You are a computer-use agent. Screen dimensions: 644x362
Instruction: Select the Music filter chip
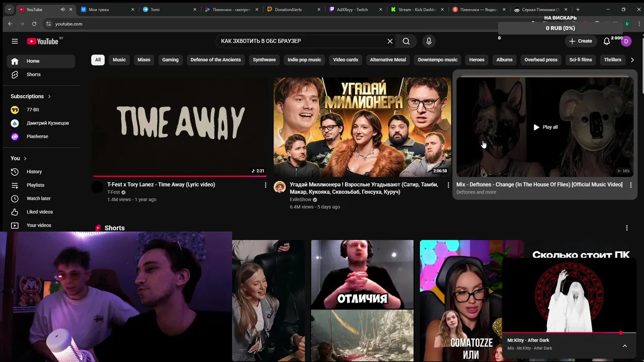119,60
